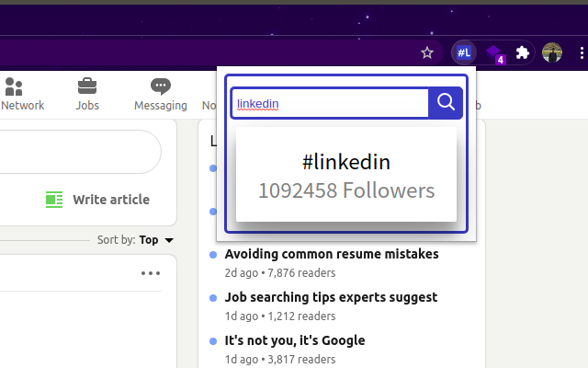Click the Write article button
The height and width of the screenshot is (368, 588).
click(97, 200)
